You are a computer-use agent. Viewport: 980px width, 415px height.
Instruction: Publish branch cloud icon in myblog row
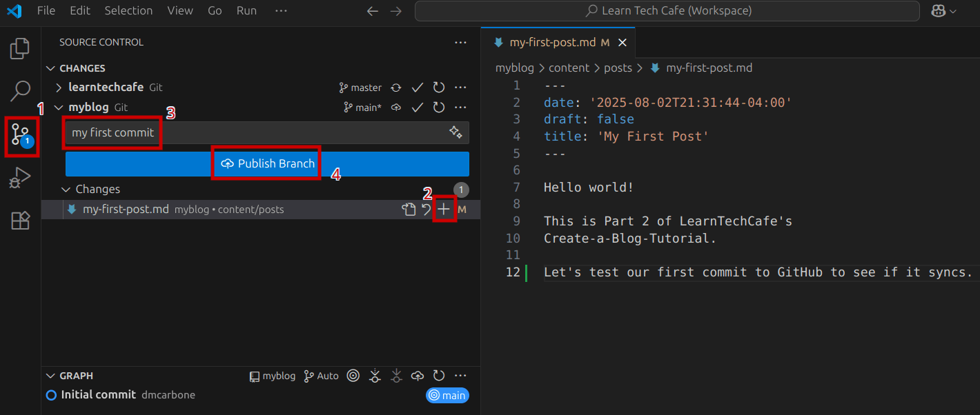coord(396,108)
